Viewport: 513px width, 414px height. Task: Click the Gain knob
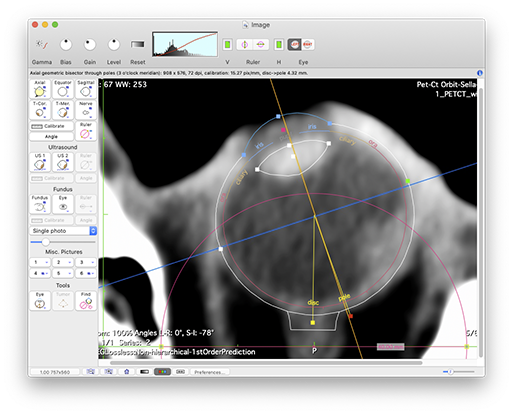click(x=90, y=44)
